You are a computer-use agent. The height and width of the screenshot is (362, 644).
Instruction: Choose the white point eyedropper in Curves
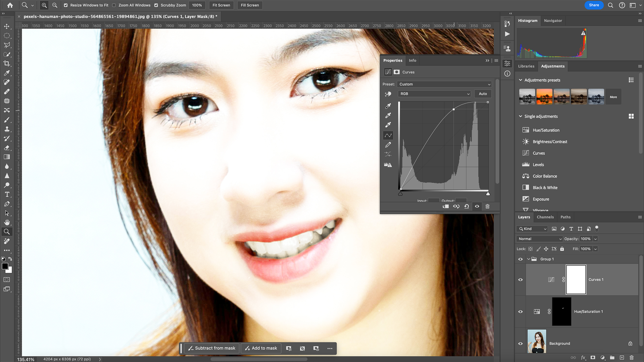coord(388,125)
